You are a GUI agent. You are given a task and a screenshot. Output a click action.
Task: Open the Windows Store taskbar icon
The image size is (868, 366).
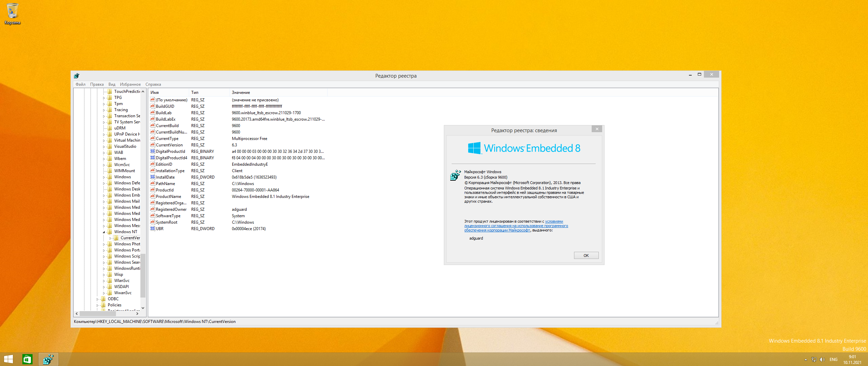pyautogui.click(x=27, y=359)
